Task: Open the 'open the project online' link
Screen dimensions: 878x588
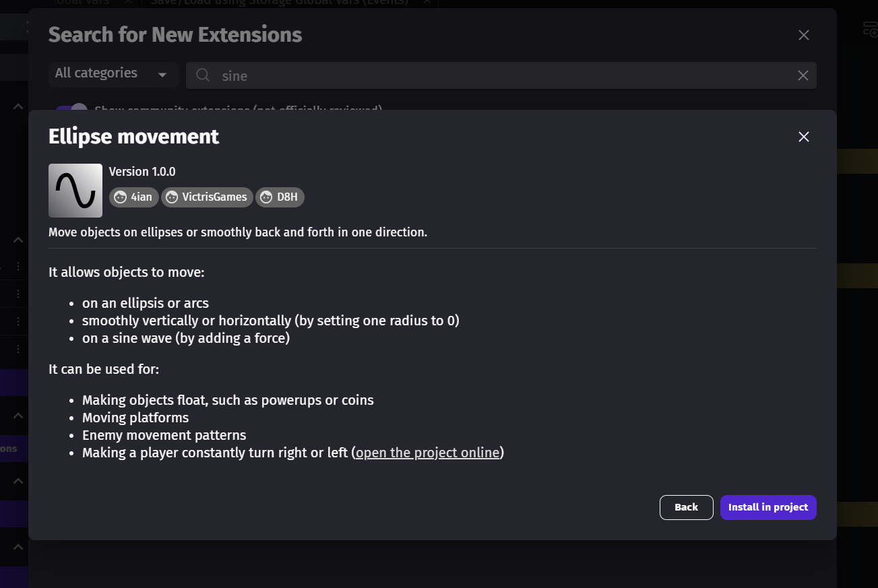Action: tap(428, 453)
